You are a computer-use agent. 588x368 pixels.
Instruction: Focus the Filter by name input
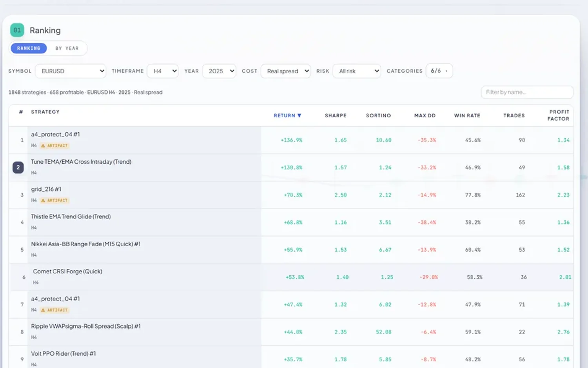[x=527, y=92]
